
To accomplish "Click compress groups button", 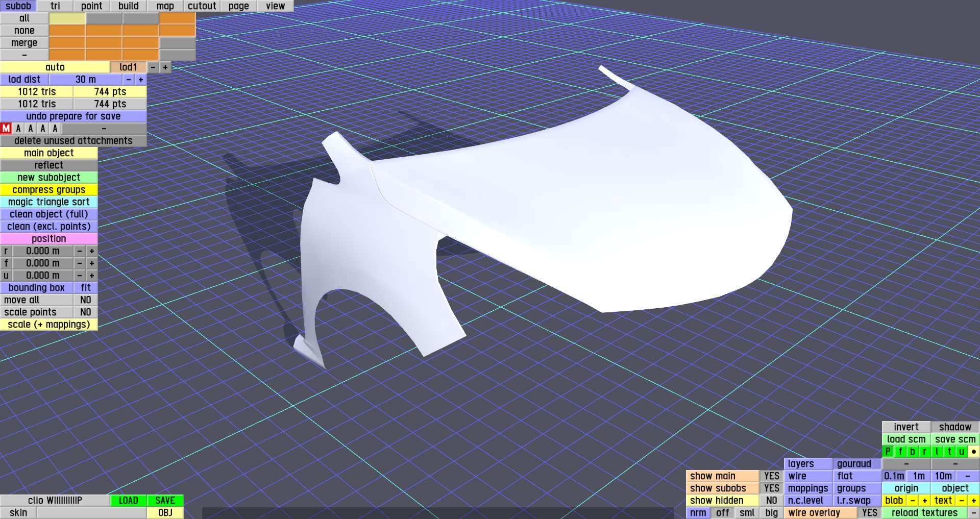I will pyautogui.click(x=49, y=190).
